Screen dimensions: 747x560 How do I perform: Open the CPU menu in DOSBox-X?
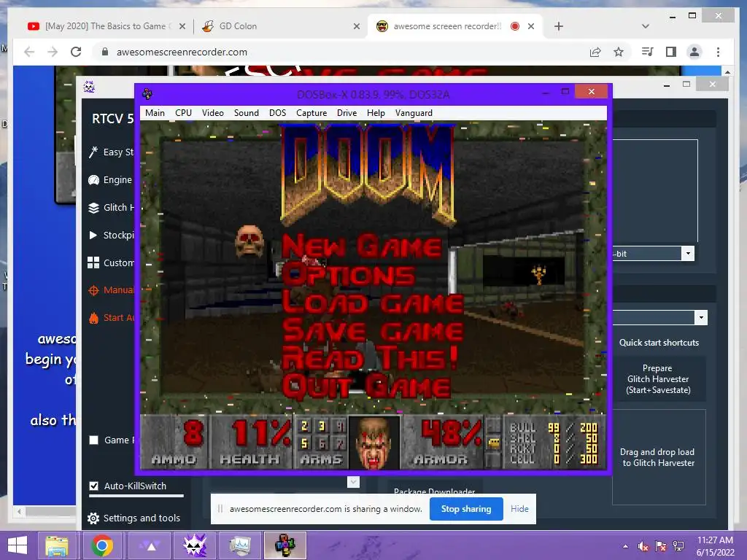point(183,113)
